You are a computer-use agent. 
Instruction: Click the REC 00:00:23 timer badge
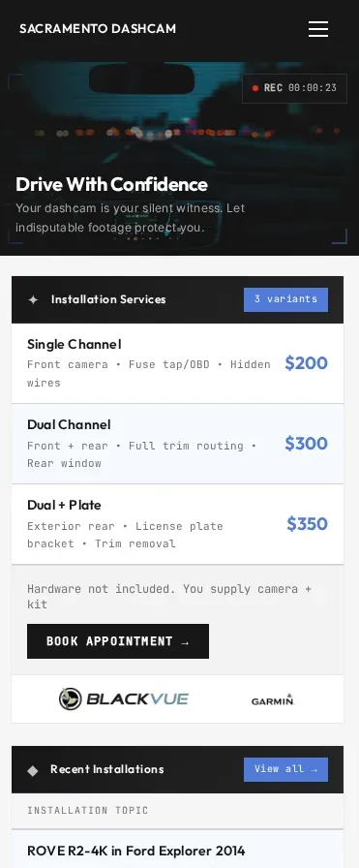click(x=294, y=88)
